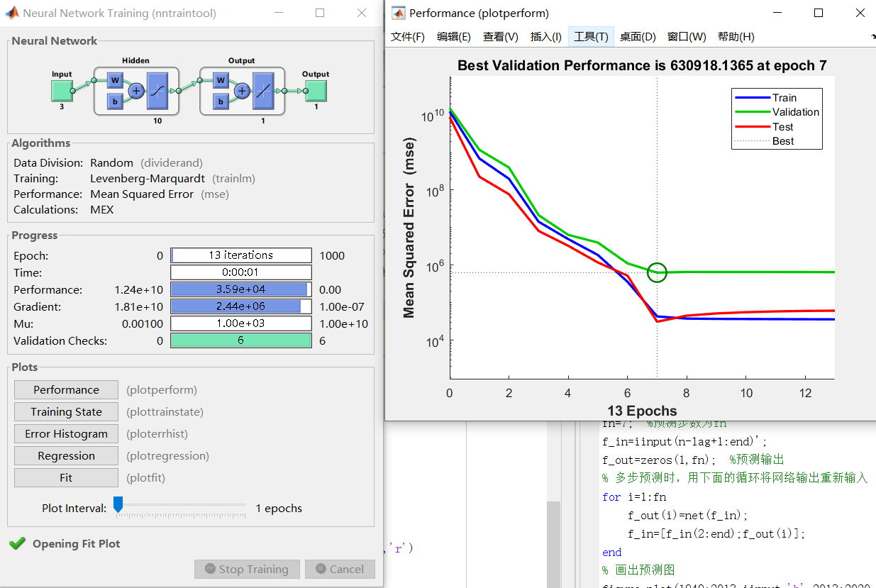Click the Validation legend entry
The height and width of the screenshot is (588, 876).
pyautogui.click(x=776, y=112)
